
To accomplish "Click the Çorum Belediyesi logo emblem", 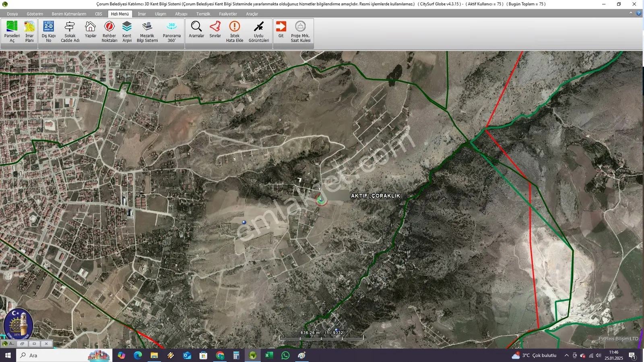I will point(18,324).
